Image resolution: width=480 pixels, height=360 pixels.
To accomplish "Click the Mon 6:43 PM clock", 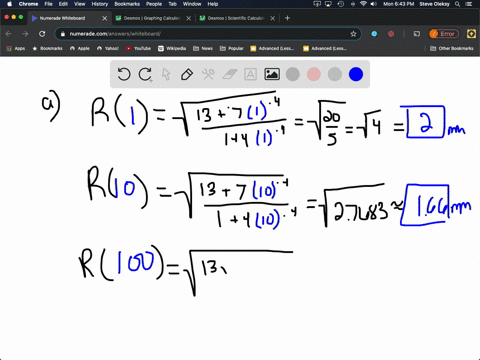I will (398, 4).
